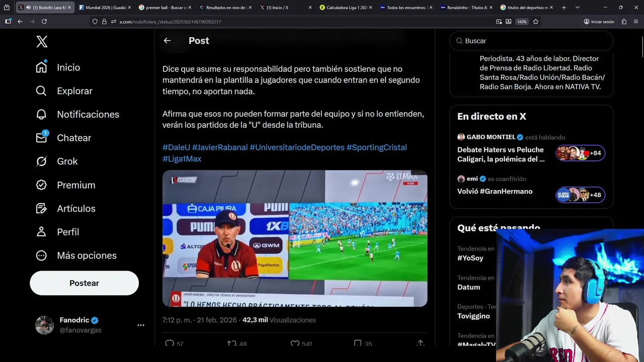This screenshot has height=362, width=644.
Task: Open the Grok icon in sidebar
Action: tap(41, 161)
